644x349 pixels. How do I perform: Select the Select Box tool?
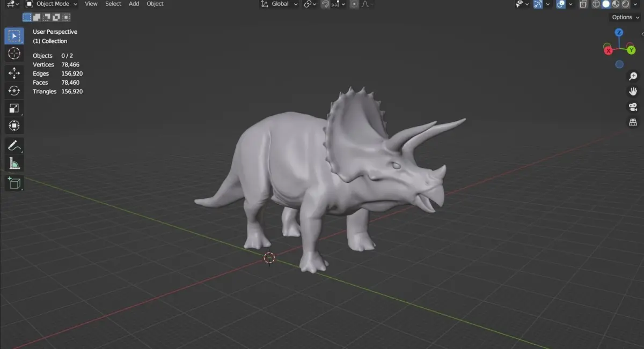click(x=14, y=36)
